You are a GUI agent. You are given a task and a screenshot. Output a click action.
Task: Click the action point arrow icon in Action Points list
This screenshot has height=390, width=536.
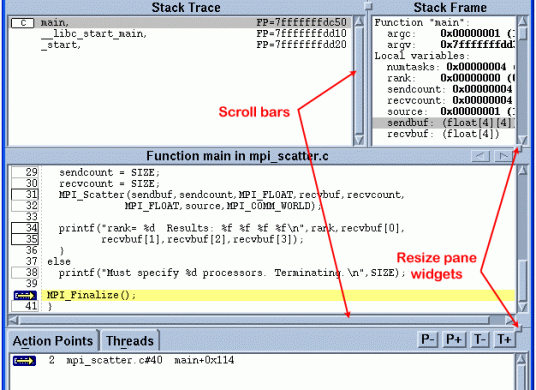click(x=24, y=361)
